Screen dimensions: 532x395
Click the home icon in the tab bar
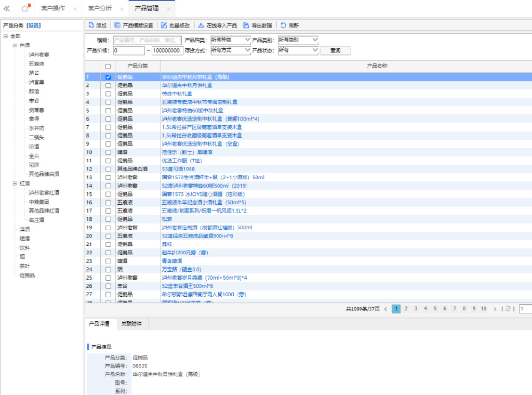click(25, 8)
